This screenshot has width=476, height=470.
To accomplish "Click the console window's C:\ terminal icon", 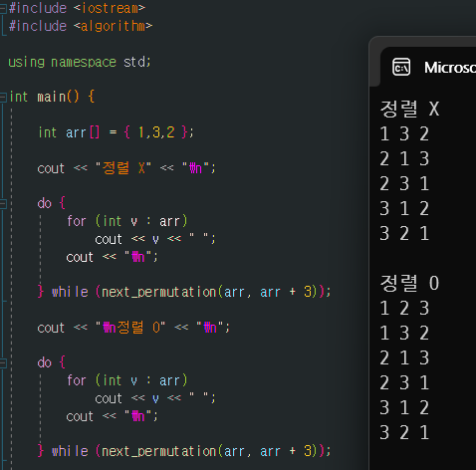I will (401, 67).
